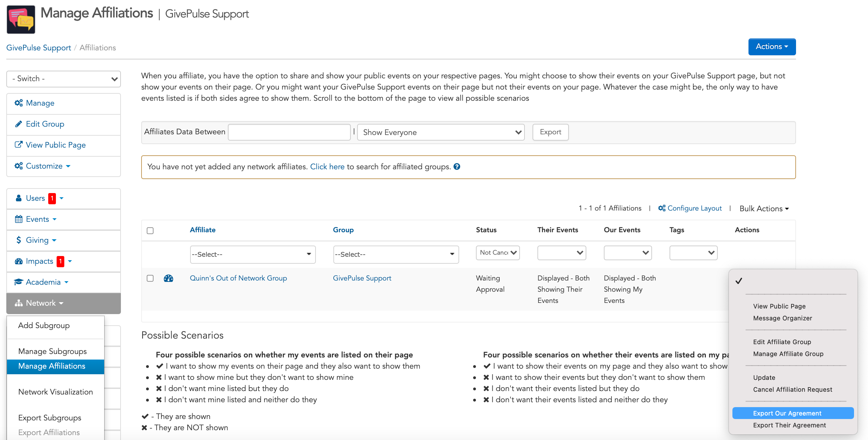Click the Manage gears icon in sidebar
The image size is (868, 440).
[19, 103]
